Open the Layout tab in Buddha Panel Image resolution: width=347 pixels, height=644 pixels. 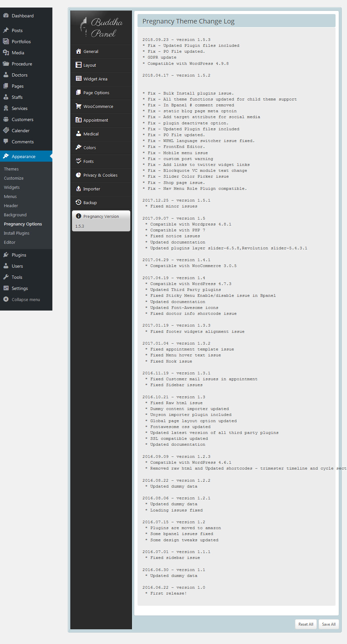(x=89, y=65)
